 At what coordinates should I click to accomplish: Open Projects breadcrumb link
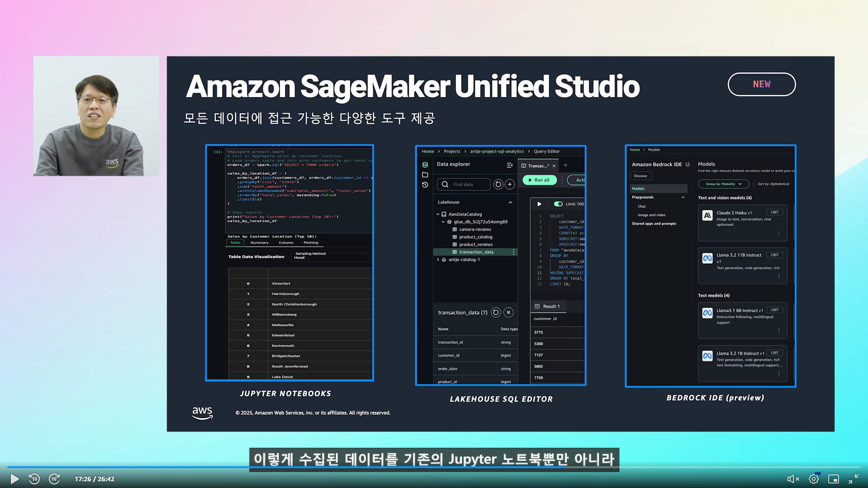pyautogui.click(x=452, y=151)
